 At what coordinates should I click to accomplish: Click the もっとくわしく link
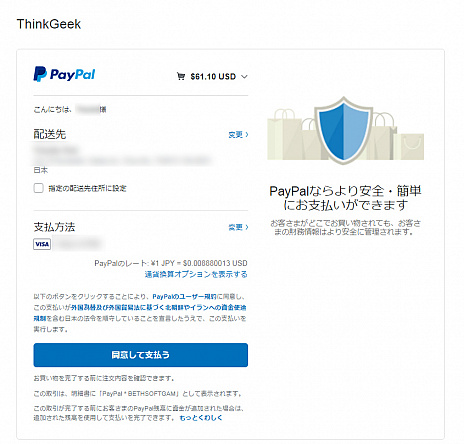pyautogui.click(x=201, y=418)
